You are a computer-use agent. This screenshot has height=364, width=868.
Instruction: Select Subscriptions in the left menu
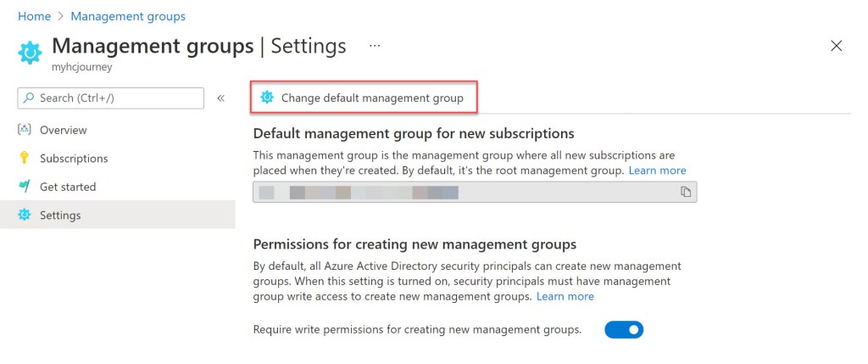[74, 159]
